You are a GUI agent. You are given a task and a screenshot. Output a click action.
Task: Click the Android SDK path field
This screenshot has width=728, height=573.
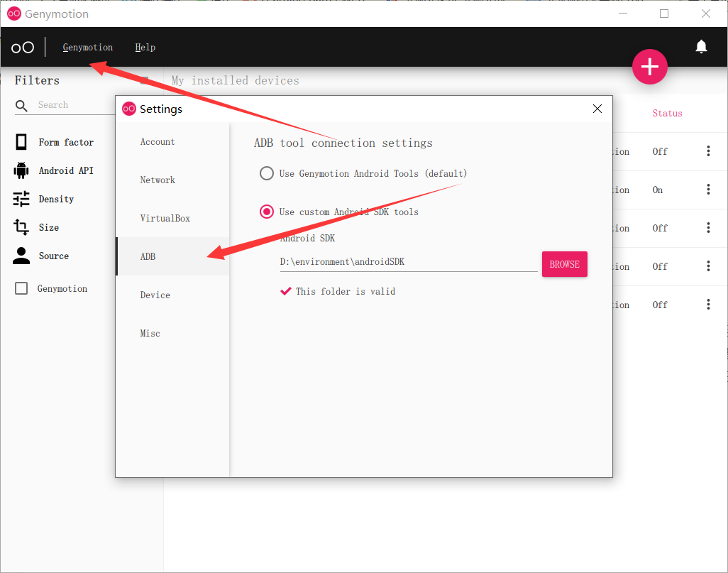(409, 262)
